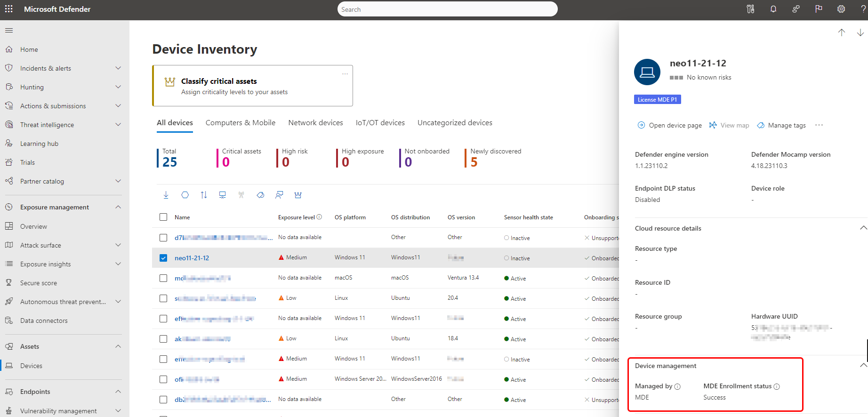Switch to Computers & Mobile tab
Image resolution: width=868 pixels, height=417 pixels.
tap(241, 123)
